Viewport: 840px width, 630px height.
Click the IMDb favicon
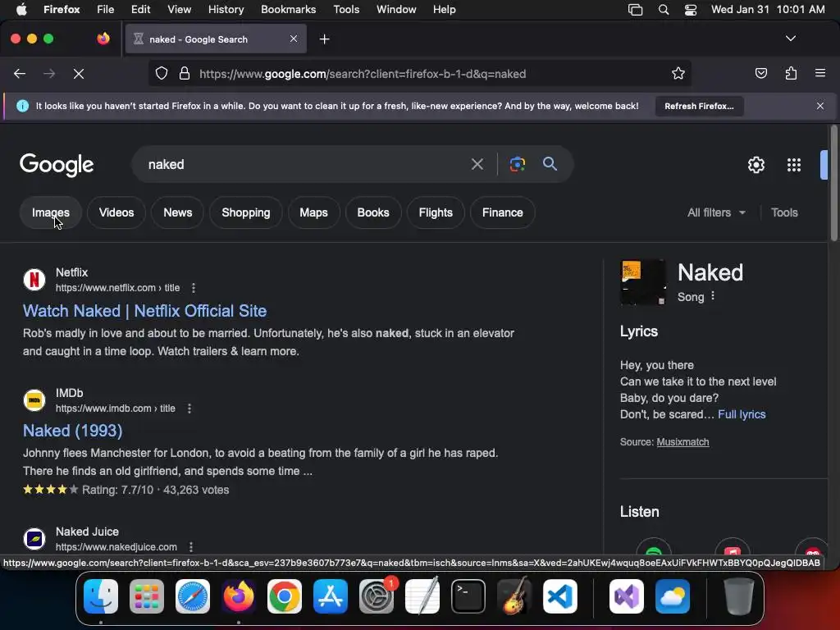34,400
